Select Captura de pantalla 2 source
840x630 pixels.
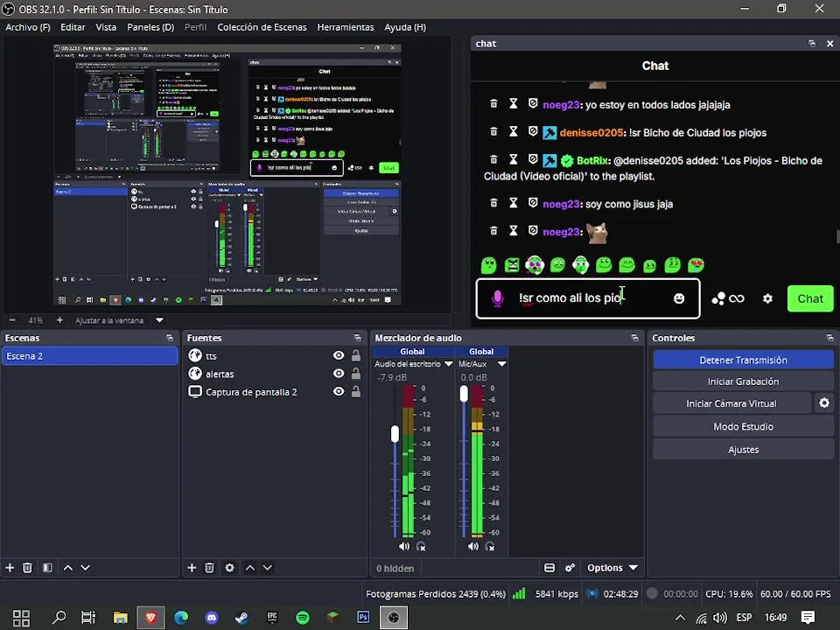click(274, 392)
